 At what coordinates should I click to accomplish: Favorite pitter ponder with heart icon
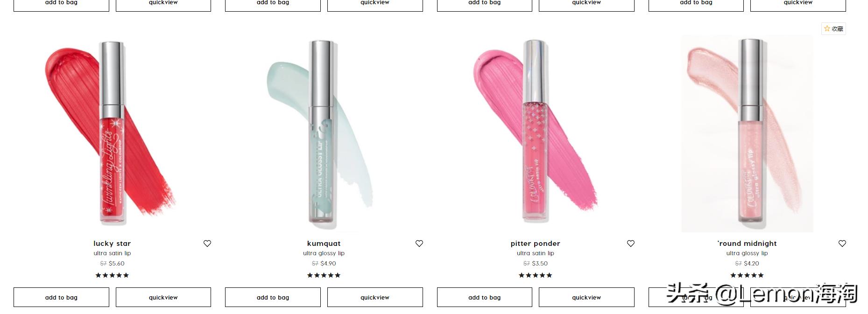click(631, 244)
